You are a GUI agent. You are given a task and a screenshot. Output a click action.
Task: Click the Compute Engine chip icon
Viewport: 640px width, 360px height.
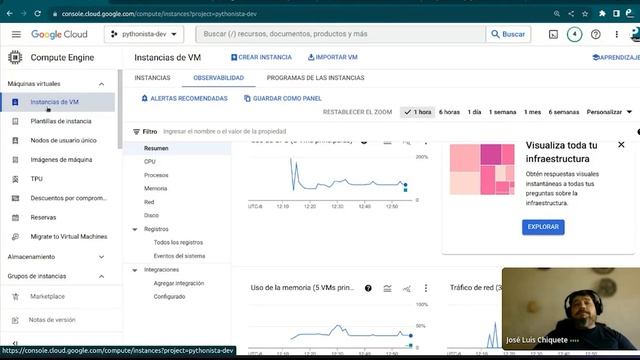(15, 58)
